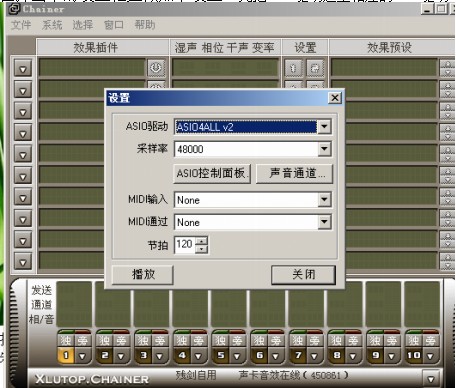
Task: Toggle solo 独 on channel 9
Action: [375, 340]
